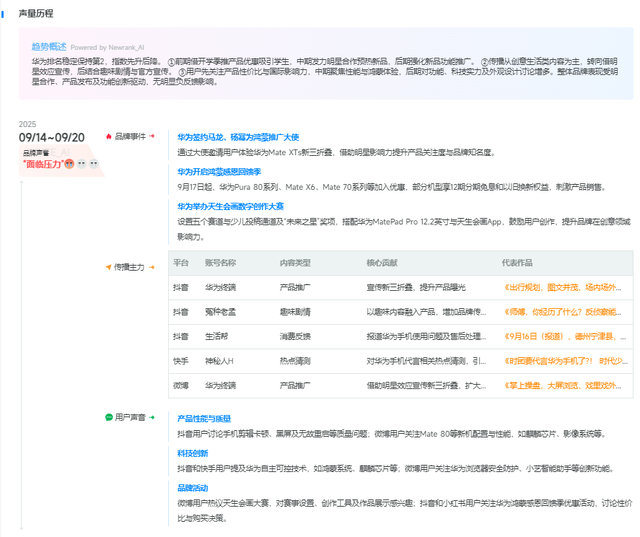Click the year label 2025

[27, 124]
